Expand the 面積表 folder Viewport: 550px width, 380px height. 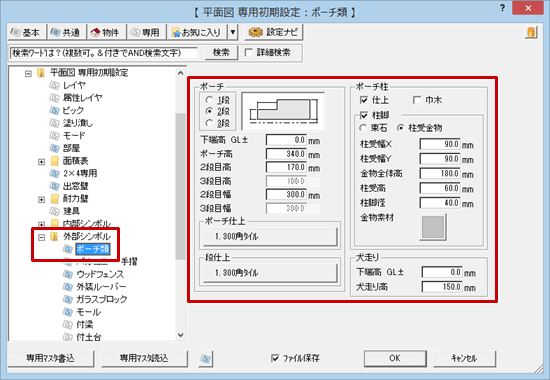(41, 161)
